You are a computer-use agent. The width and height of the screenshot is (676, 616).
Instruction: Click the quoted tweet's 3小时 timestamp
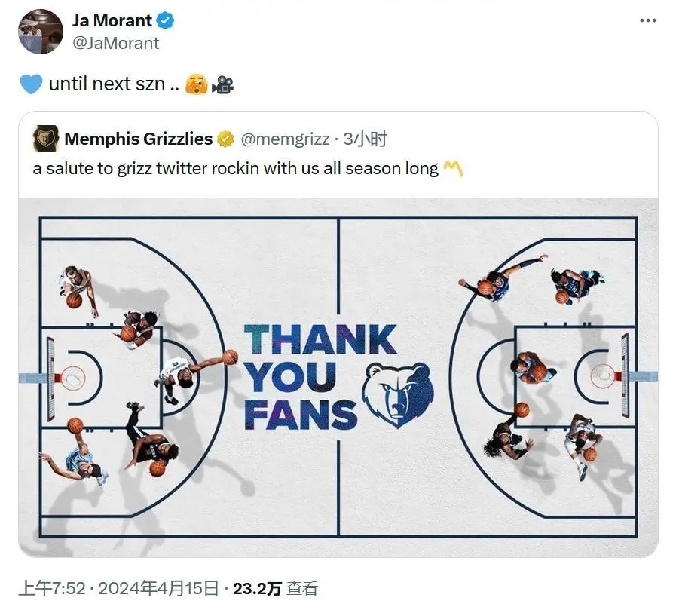tap(366, 139)
